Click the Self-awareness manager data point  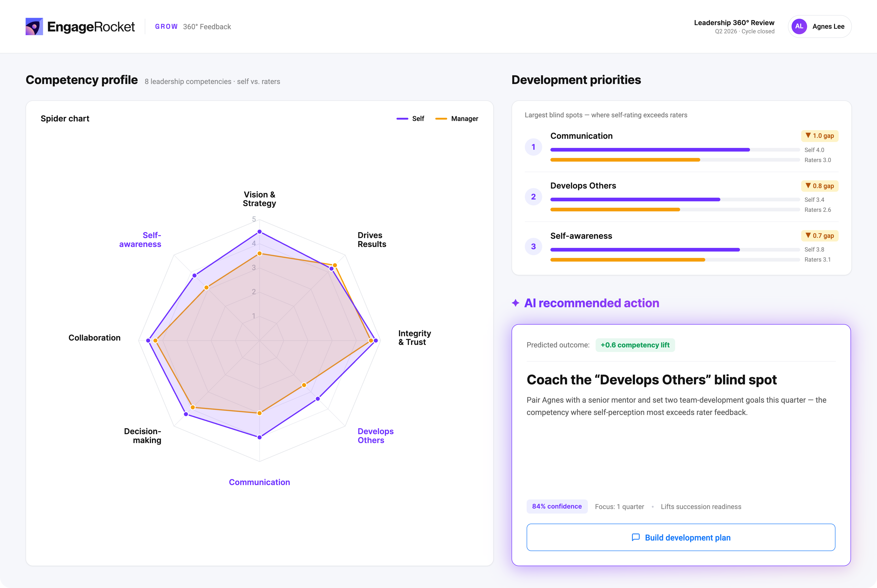pos(206,288)
